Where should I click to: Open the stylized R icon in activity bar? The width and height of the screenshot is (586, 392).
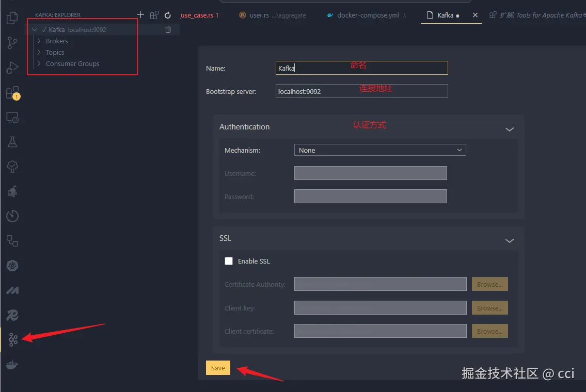tap(12, 315)
